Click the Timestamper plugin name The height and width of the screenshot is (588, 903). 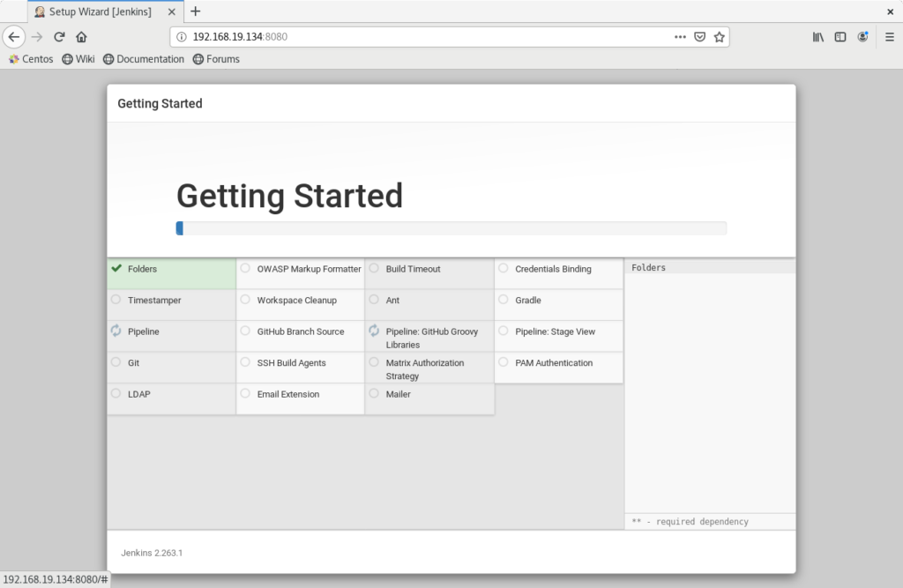click(x=154, y=300)
